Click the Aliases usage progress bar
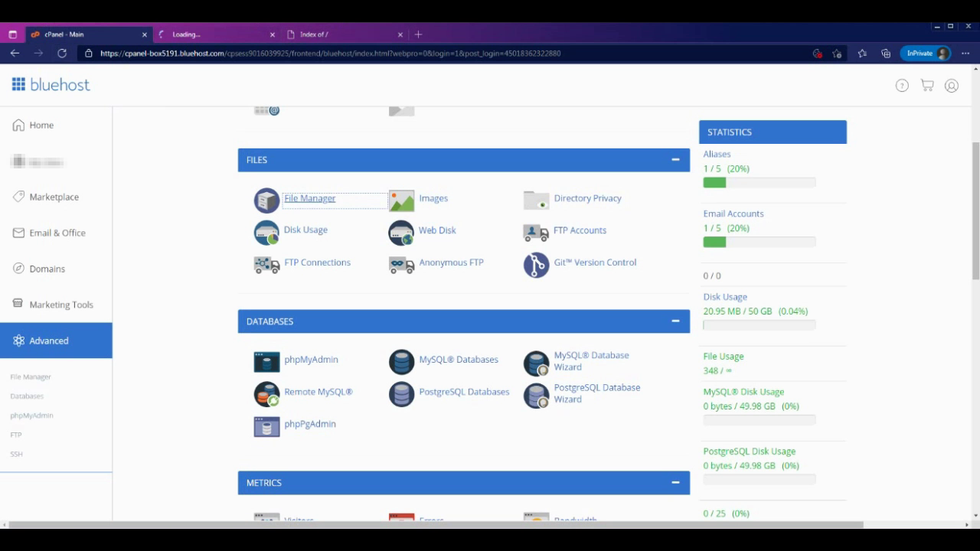This screenshot has height=551, width=980. [x=759, y=183]
